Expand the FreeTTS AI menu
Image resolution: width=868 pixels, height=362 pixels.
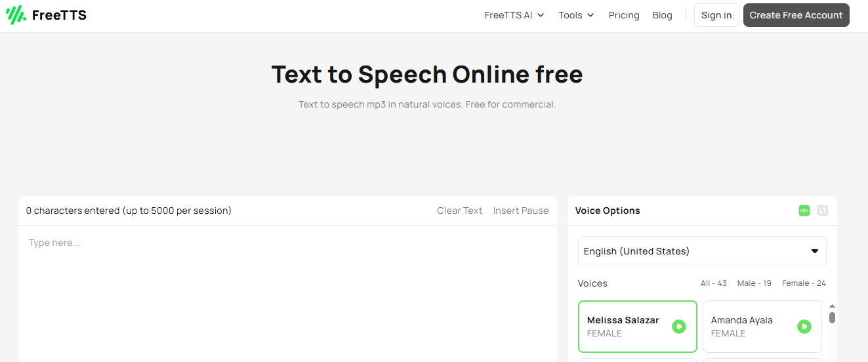tap(514, 15)
